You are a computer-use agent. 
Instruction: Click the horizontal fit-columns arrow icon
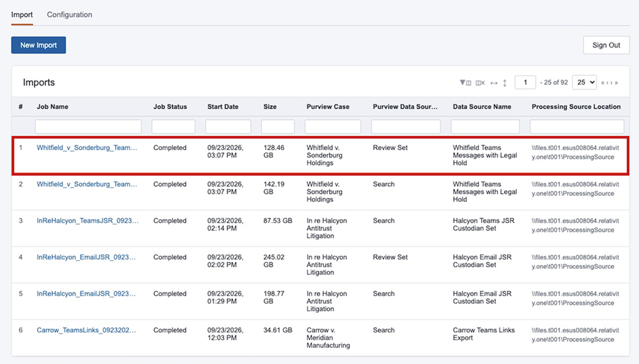pos(494,82)
